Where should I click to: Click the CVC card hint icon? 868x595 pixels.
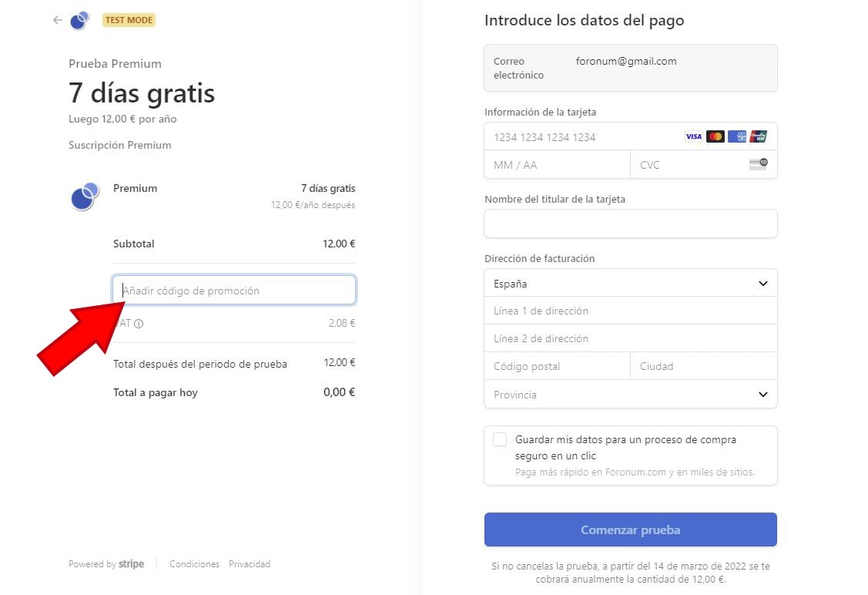759,164
